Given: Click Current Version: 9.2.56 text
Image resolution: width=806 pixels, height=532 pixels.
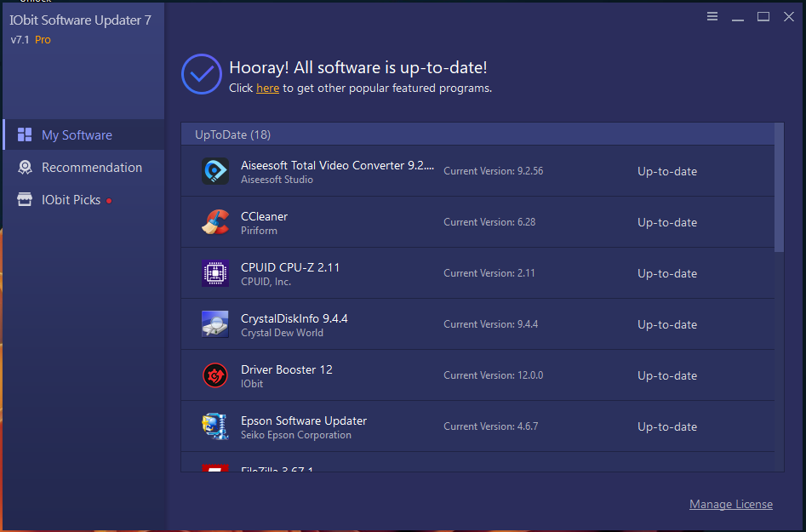Looking at the screenshot, I should [494, 171].
